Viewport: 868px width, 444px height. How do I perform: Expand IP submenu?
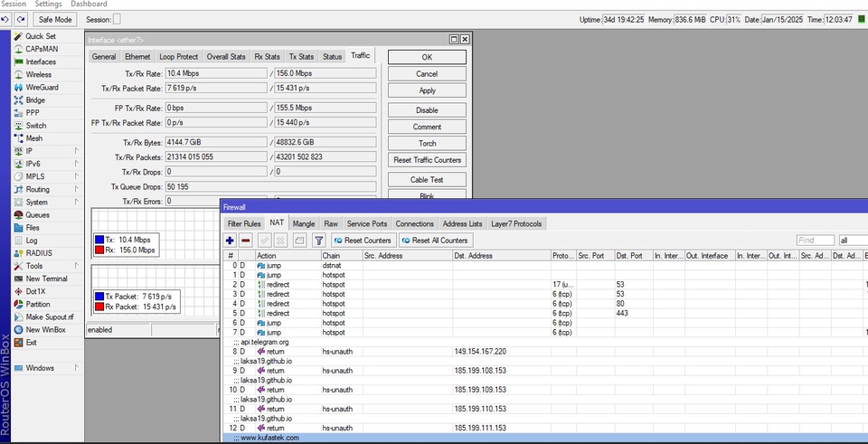point(76,151)
